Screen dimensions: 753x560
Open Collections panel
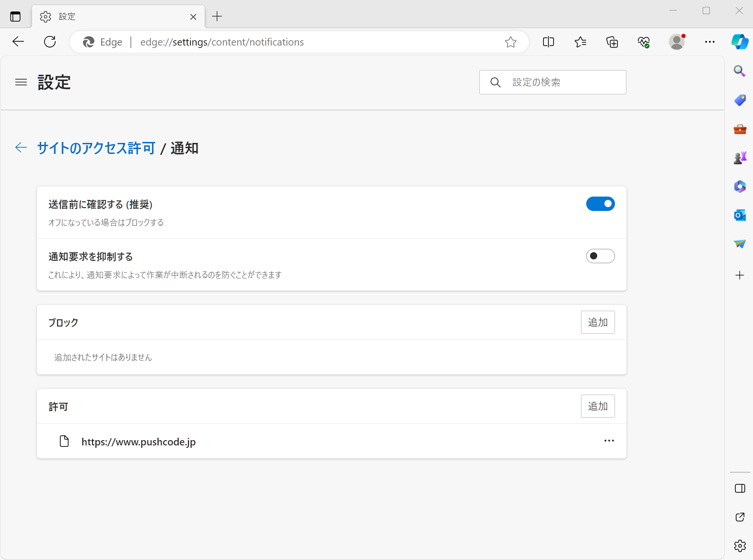pos(612,42)
